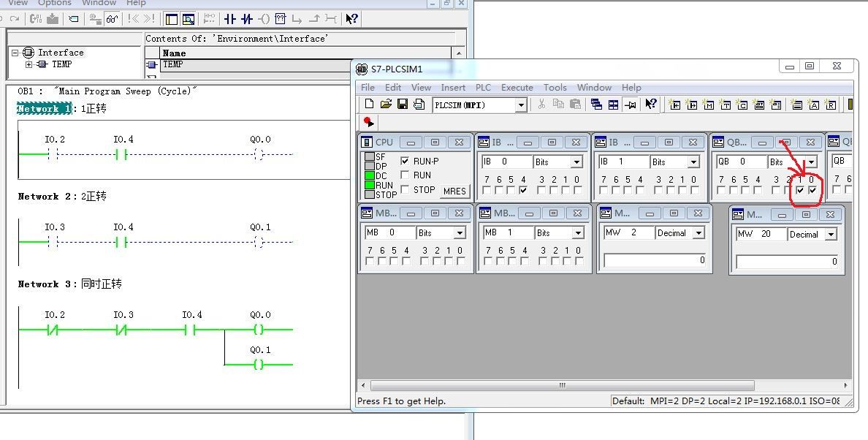The width and height of the screenshot is (868, 440).
Task: Check the RUN mode checkbox
Action: 405,175
